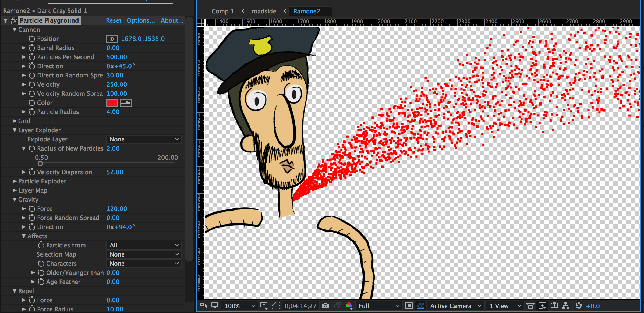Switch to the Comp 1 tab
The image size is (644, 313).
click(x=222, y=11)
